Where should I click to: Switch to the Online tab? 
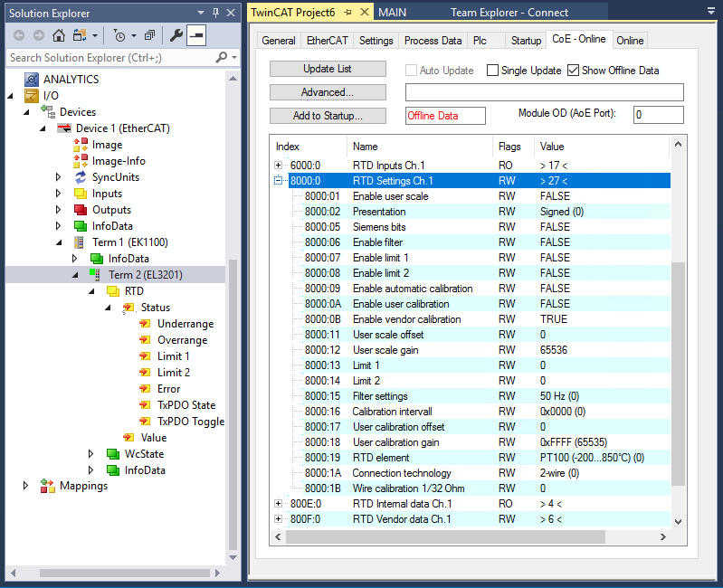pos(630,41)
